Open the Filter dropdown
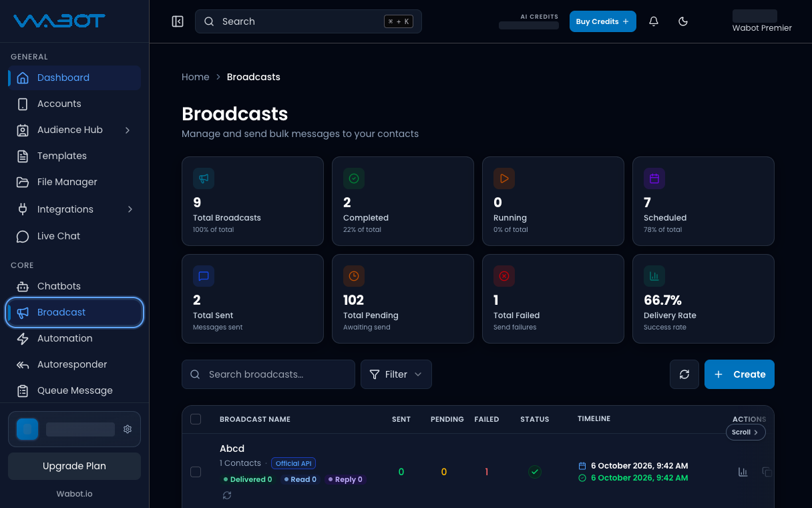Image resolution: width=812 pixels, height=508 pixels. pyautogui.click(x=396, y=374)
